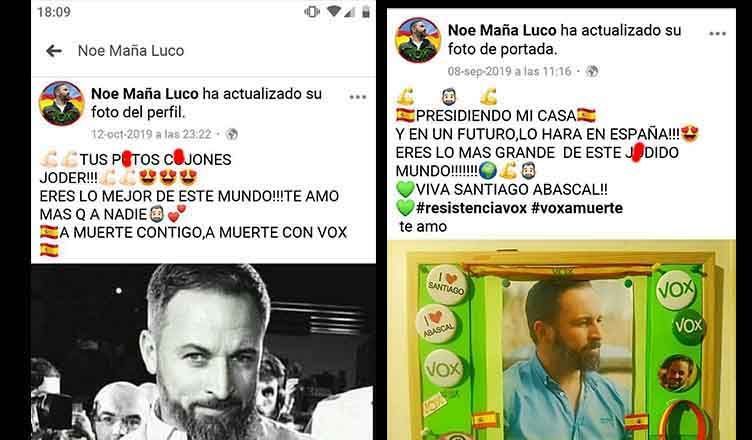Tap the 18:09 clock in status bar
The width and height of the screenshot is (752, 440).
[54, 12]
